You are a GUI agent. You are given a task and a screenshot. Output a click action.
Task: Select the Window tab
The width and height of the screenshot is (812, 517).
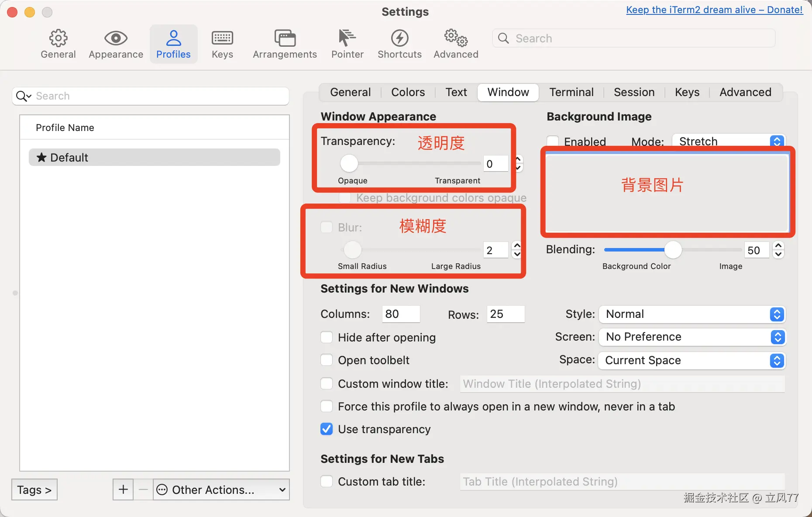(x=508, y=92)
